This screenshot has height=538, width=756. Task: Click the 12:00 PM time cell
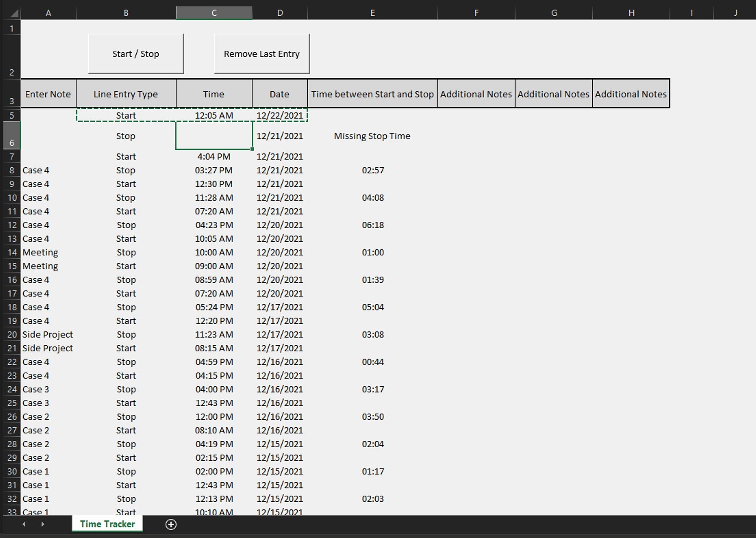point(214,417)
